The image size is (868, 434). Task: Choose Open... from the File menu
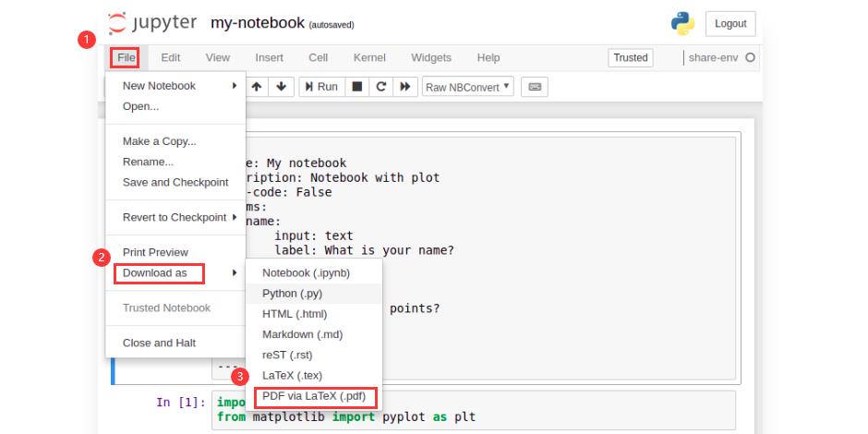(175, 106)
